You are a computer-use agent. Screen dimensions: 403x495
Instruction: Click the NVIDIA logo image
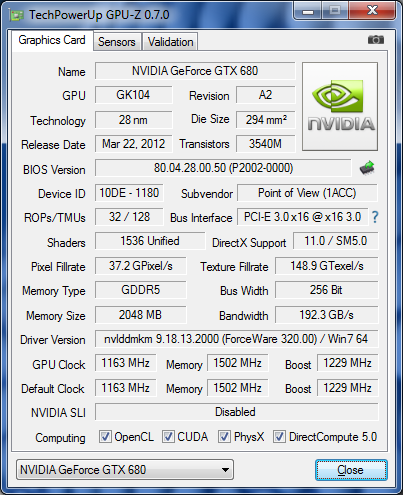tap(340, 106)
